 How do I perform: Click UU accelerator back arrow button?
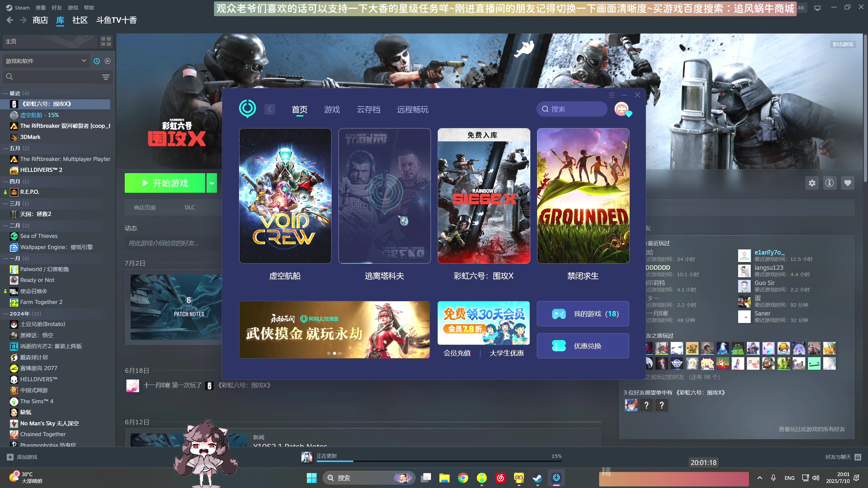tap(270, 109)
